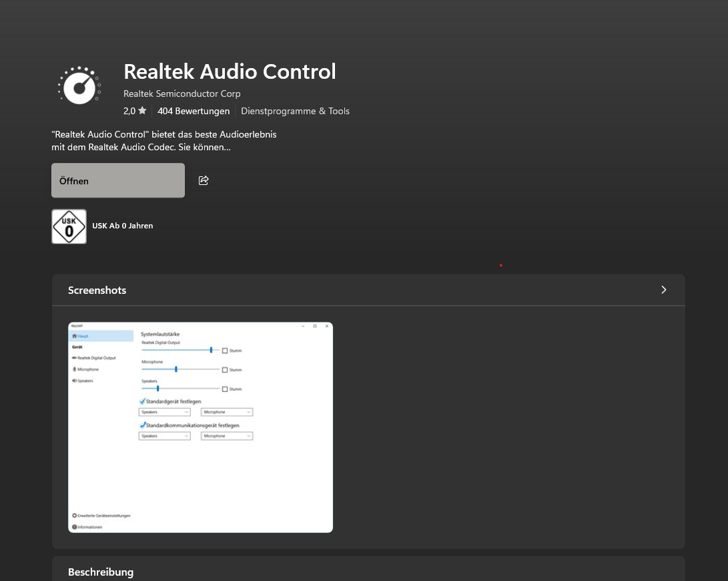Viewport: 728px width, 581px height.
Task: Click the USK 0 age rating badge
Action: point(69,226)
